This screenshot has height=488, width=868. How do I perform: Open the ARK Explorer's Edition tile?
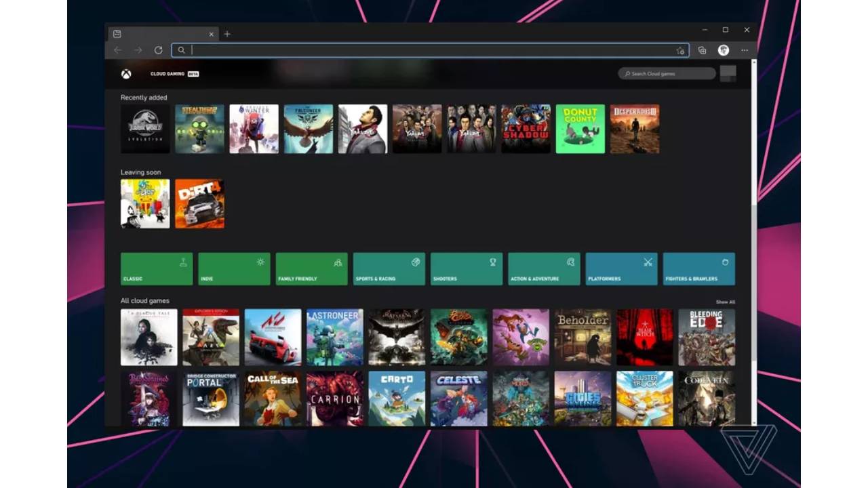211,338
